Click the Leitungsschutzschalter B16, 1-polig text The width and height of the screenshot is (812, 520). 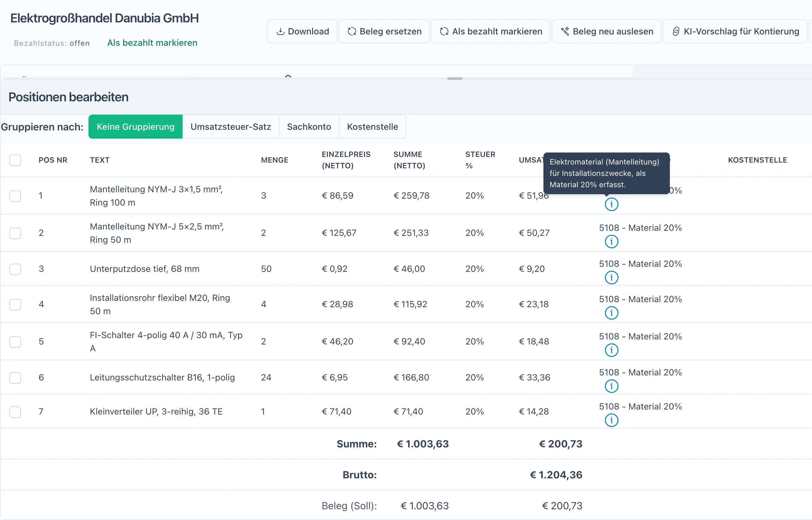162,377
